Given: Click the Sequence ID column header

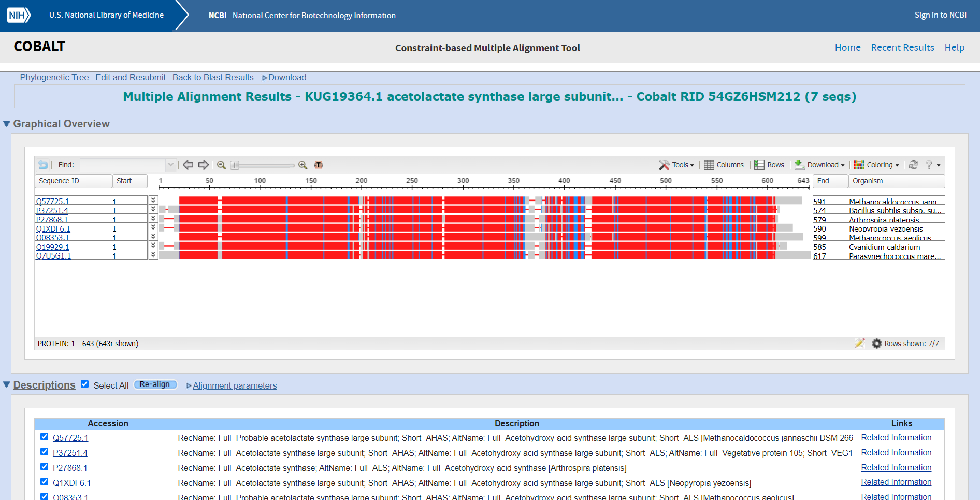Looking at the screenshot, I should tap(73, 181).
